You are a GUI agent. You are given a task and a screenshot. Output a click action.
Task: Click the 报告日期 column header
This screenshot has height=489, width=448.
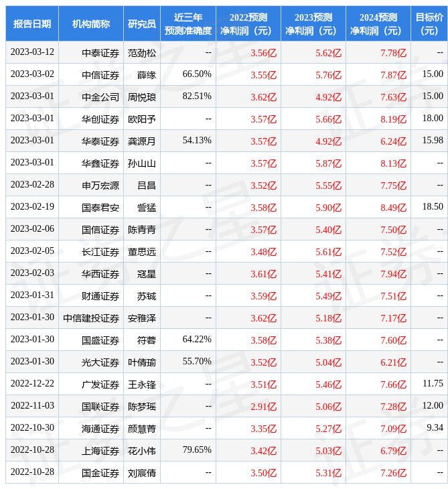coord(32,23)
